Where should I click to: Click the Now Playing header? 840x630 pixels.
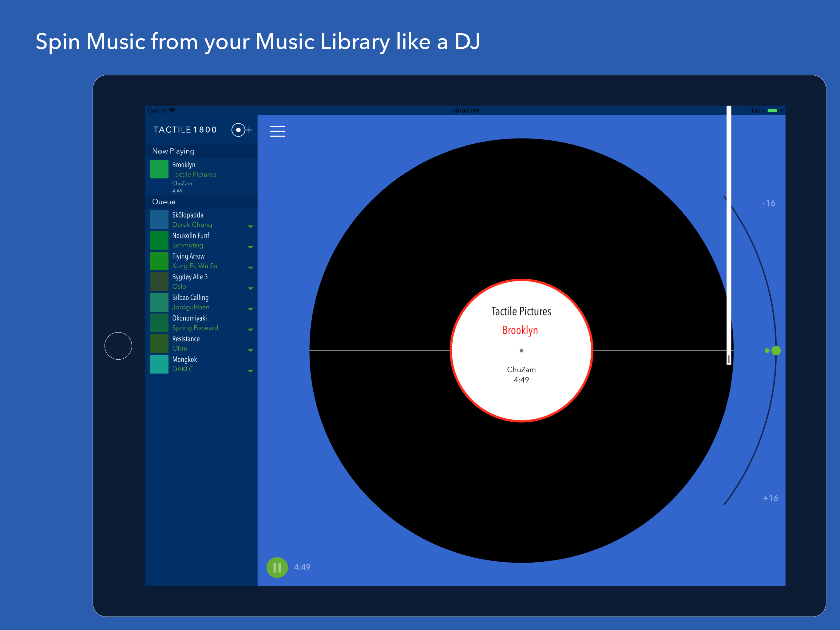(201, 151)
